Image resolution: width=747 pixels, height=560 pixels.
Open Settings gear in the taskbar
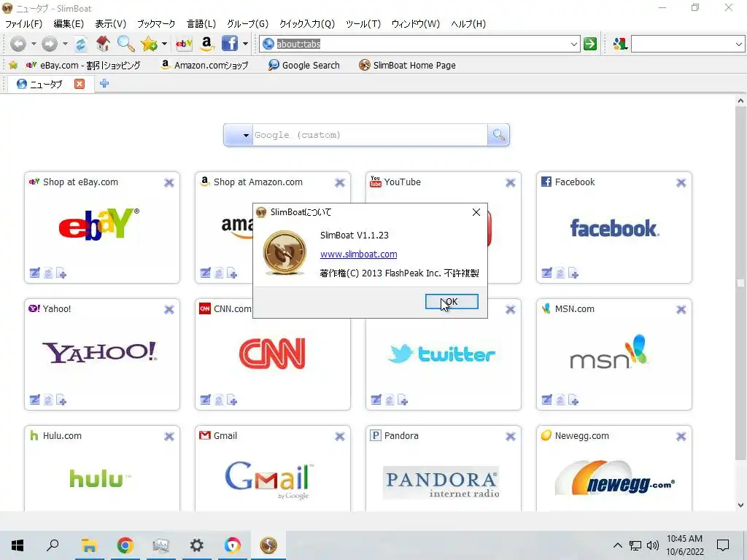point(196,545)
